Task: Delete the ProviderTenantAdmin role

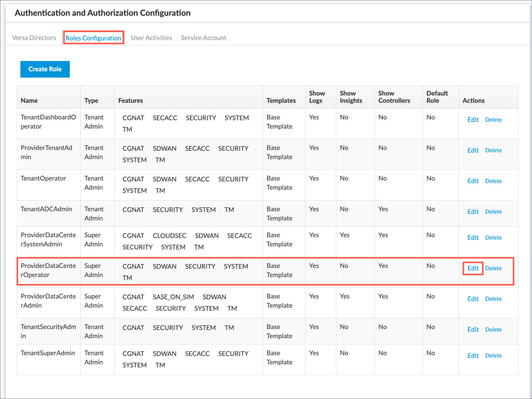Action: pyautogui.click(x=493, y=150)
